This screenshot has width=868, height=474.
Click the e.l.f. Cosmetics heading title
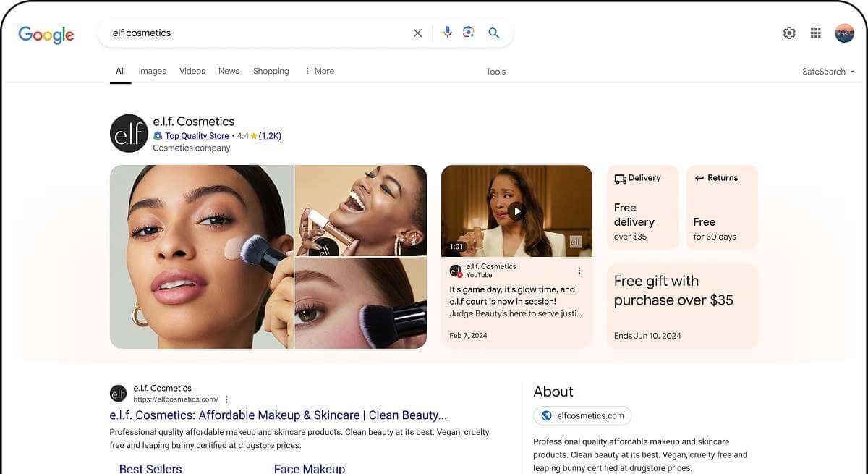click(194, 122)
